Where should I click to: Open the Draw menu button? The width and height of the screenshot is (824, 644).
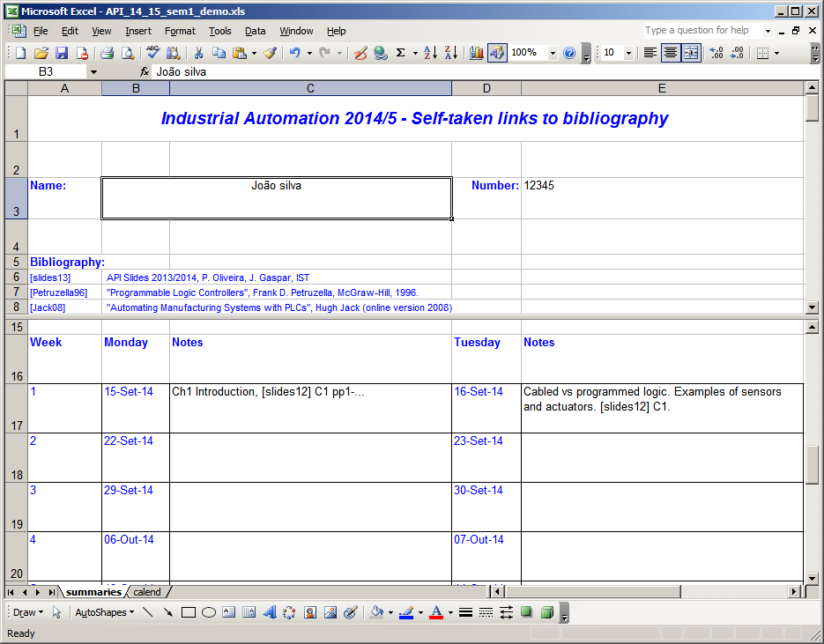coord(27,612)
